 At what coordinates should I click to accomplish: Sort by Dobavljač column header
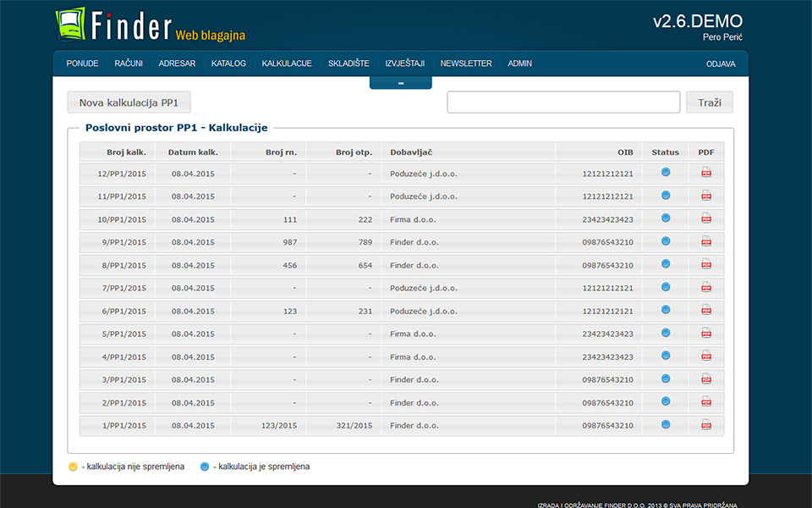411,152
